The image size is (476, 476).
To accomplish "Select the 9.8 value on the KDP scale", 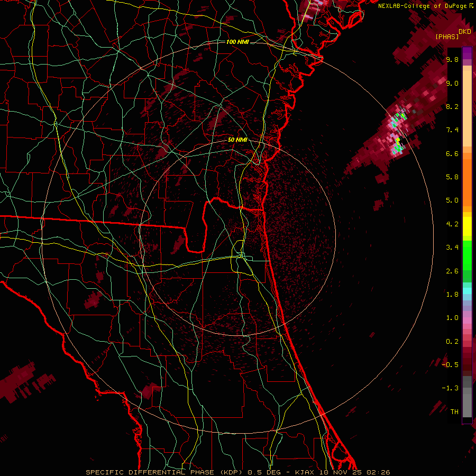I will [x=452, y=59].
